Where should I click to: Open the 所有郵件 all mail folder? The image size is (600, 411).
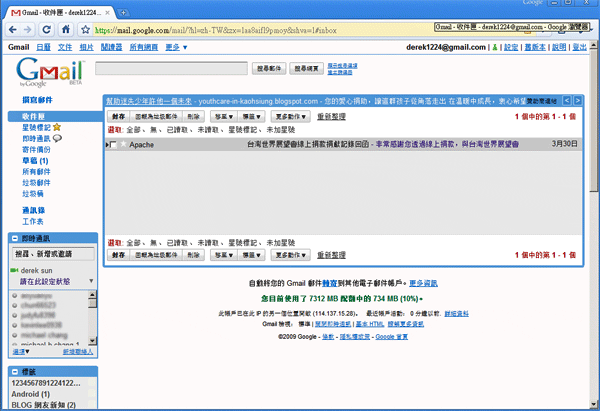click(x=36, y=171)
